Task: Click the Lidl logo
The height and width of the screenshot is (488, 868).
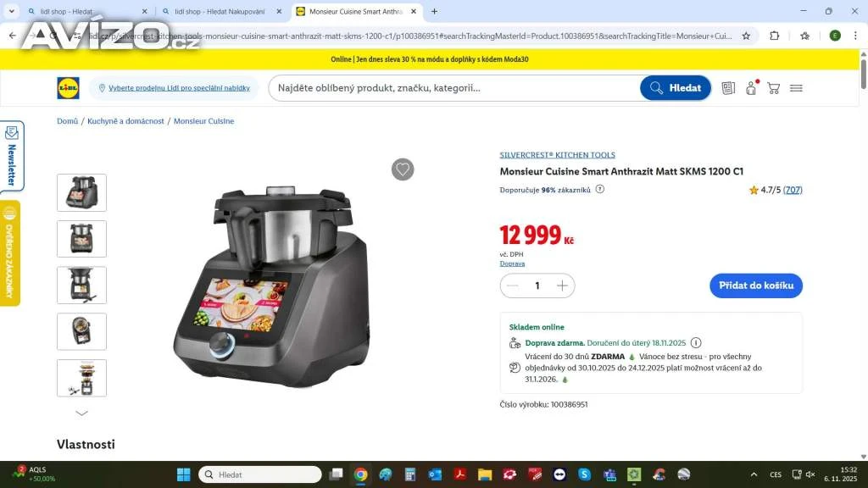Action: click(68, 88)
